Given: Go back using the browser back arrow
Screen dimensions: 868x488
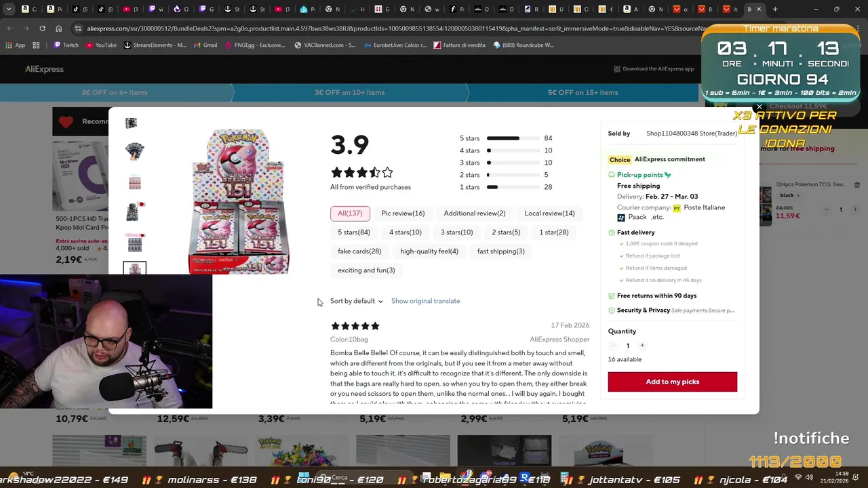Looking at the screenshot, I should click(x=9, y=28).
